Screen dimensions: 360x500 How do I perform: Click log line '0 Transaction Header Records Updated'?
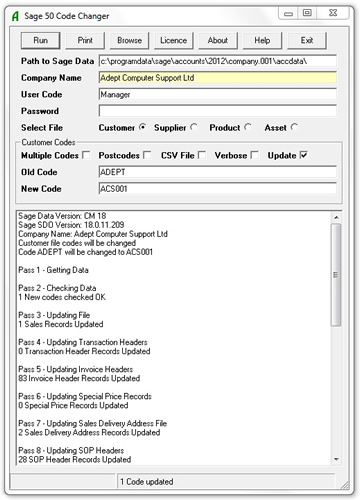coord(84,351)
